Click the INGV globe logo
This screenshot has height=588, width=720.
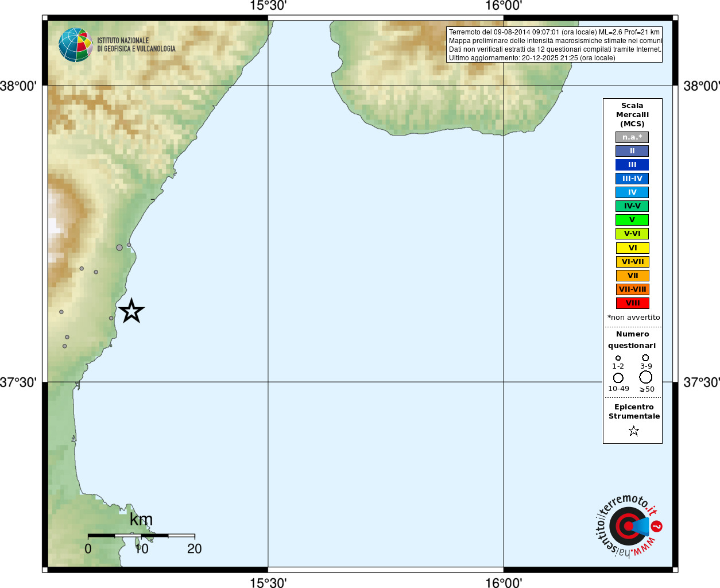point(76,45)
